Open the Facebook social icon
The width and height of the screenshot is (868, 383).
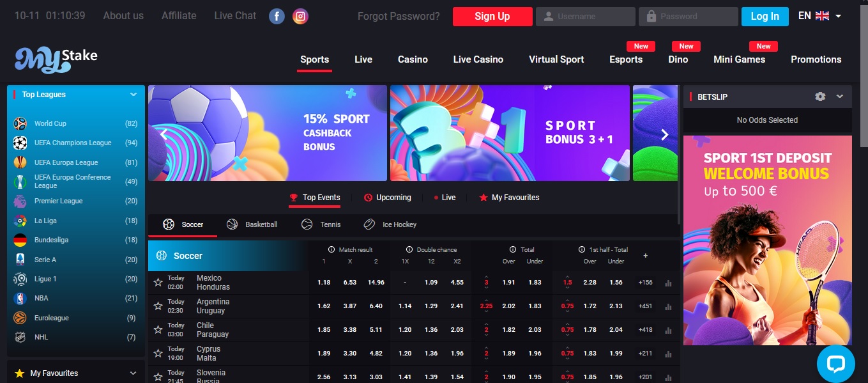277,17
